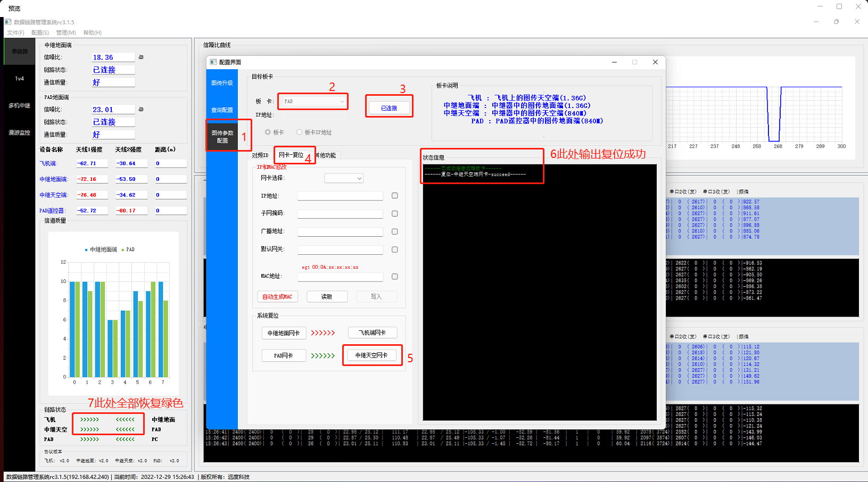Click the 已连接 connect button
Viewport: 868px width, 482px height.
tap(389, 108)
